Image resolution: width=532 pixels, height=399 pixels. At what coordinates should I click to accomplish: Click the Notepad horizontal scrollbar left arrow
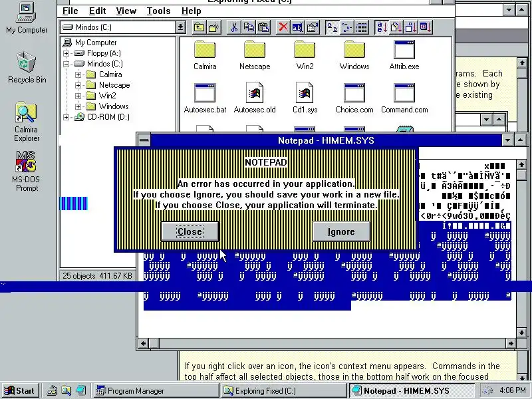(143, 343)
